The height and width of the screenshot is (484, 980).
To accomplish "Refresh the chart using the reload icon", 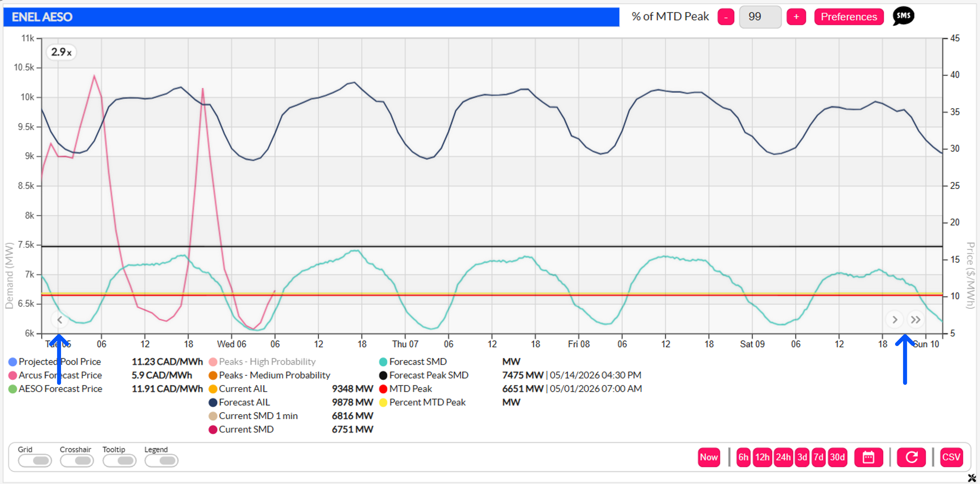I will click(912, 457).
